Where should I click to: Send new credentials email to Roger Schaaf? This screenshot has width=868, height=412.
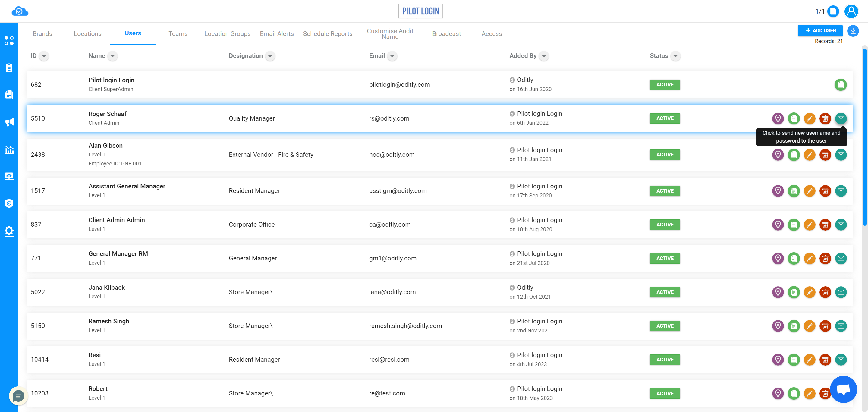841,118
